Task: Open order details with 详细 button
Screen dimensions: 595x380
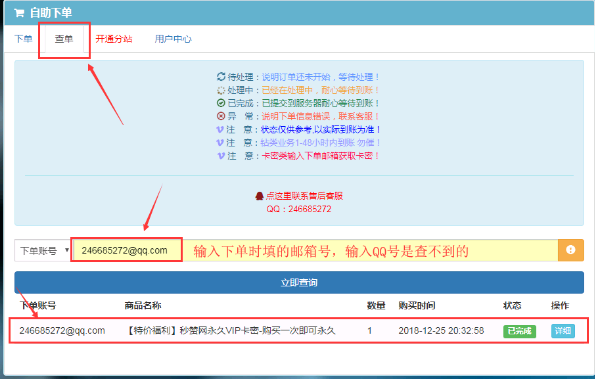Action: pyautogui.click(x=563, y=331)
